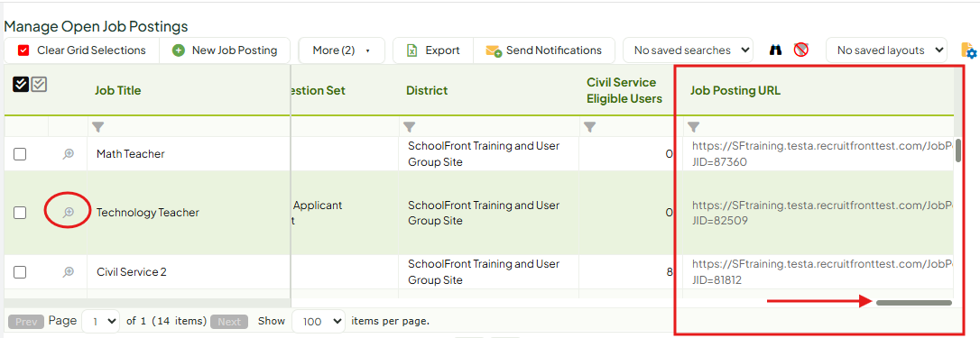The image size is (980, 338).
Task: Open the layout settings gear-file icon
Action: (x=968, y=50)
